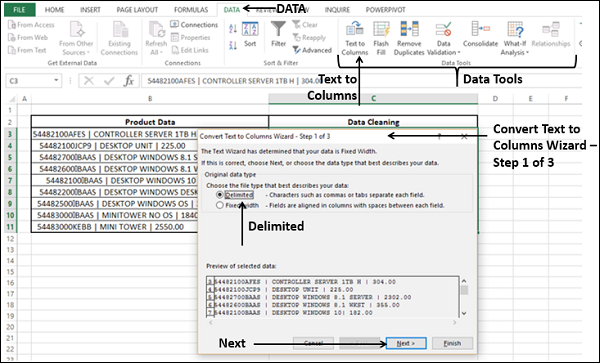Expand From Other Sources dropdown arrow

click(88, 53)
